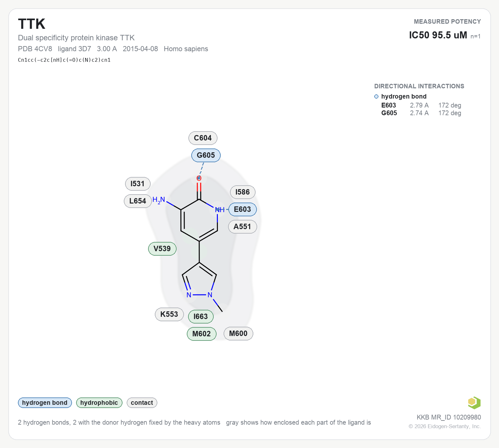Click the MEASURED POTENCY heading
Image resolution: width=499 pixels, height=448 pixels.
448,21
